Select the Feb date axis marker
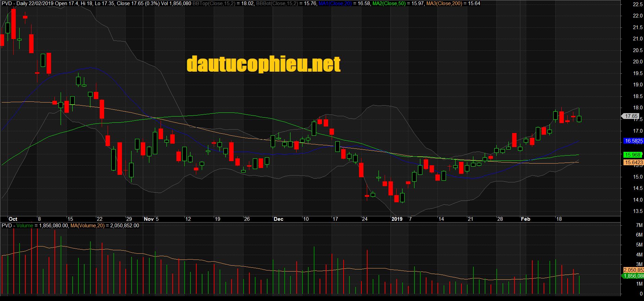 (x=525, y=219)
